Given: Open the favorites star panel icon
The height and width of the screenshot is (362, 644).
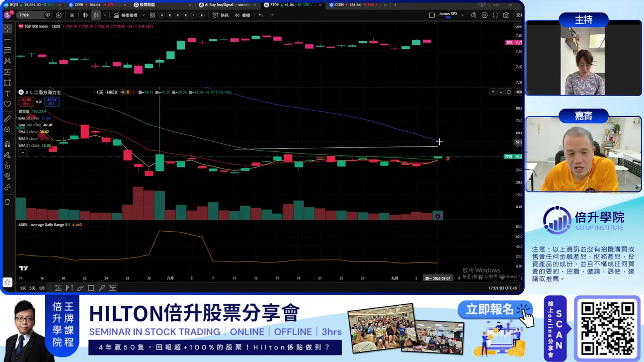Looking at the screenshot, I should [x=7, y=282].
